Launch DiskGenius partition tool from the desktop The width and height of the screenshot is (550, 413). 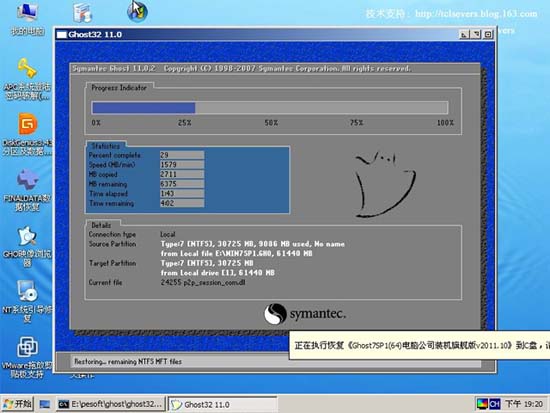point(27,133)
